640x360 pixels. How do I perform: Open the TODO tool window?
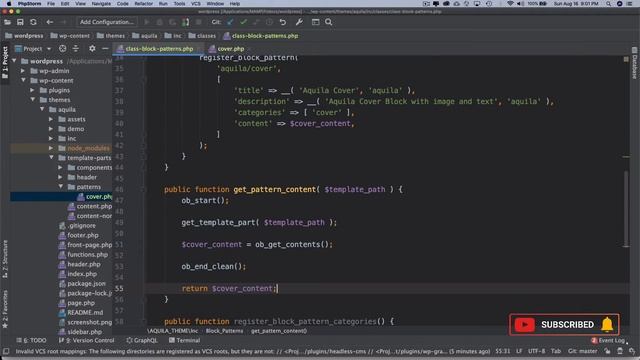point(31,340)
